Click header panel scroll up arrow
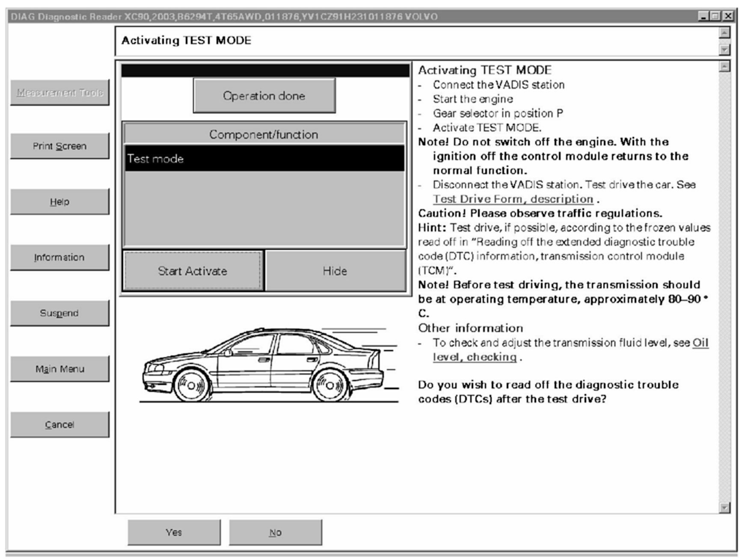 point(724,33)
